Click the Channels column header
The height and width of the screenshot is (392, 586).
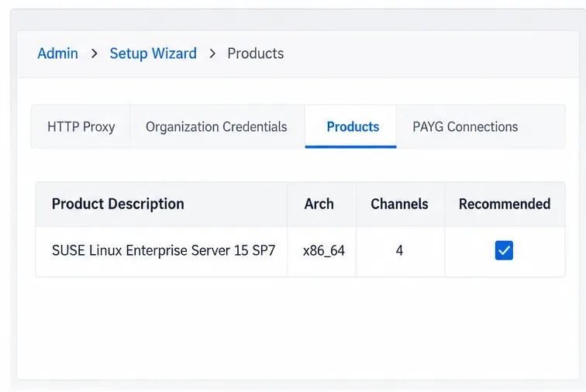(x=399, y=204)
